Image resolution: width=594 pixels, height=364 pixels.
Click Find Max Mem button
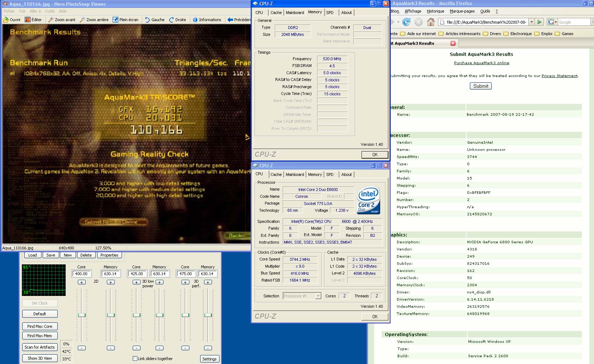[40, 336]
